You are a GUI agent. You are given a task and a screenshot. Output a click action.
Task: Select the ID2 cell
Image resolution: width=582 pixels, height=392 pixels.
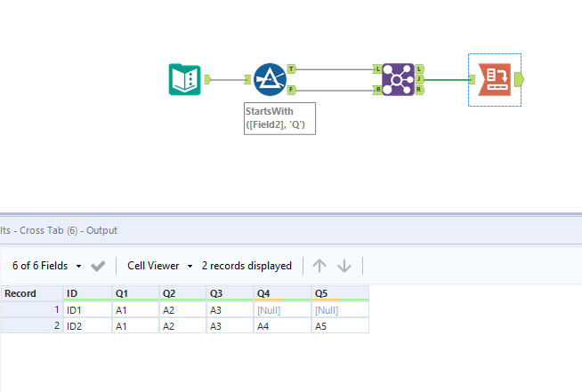coord(87,326)
